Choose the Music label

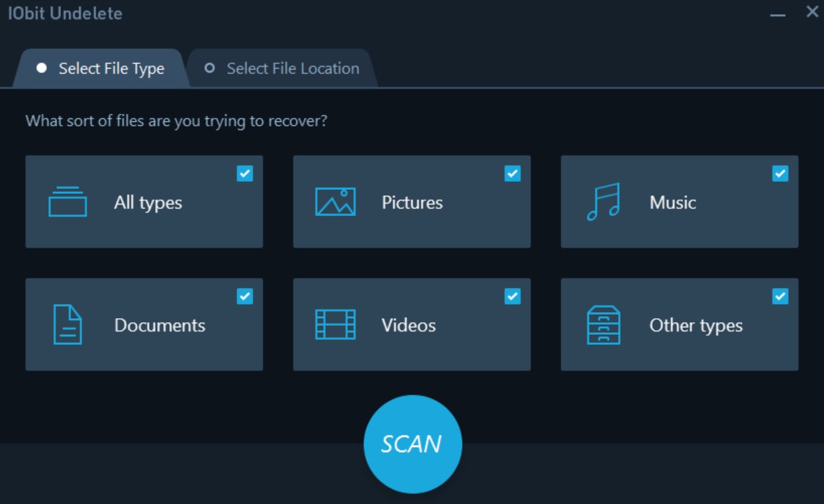tap(672, 203)
